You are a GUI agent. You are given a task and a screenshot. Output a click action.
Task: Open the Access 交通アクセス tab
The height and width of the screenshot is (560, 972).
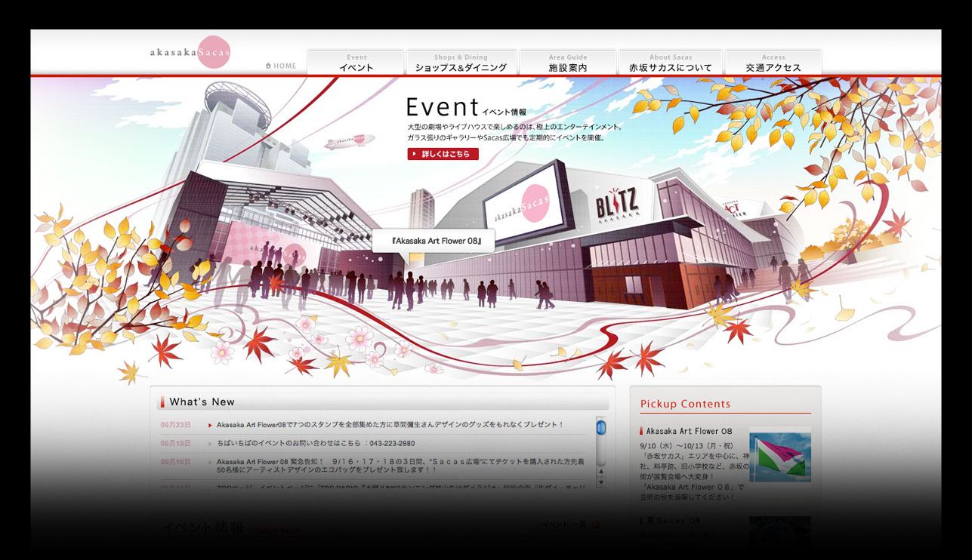[773, 63]
